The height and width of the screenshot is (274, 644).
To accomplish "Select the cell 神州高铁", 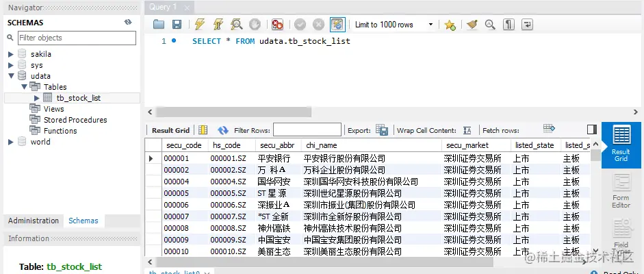I will (278, 228).
